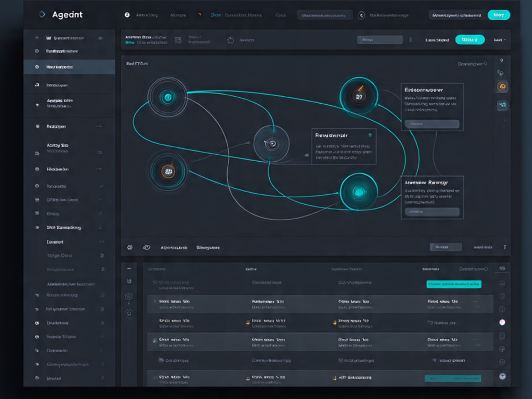Click the teal button in the secondary toolbar
This screenshot has width=532, height=399.
click(470, 40)
